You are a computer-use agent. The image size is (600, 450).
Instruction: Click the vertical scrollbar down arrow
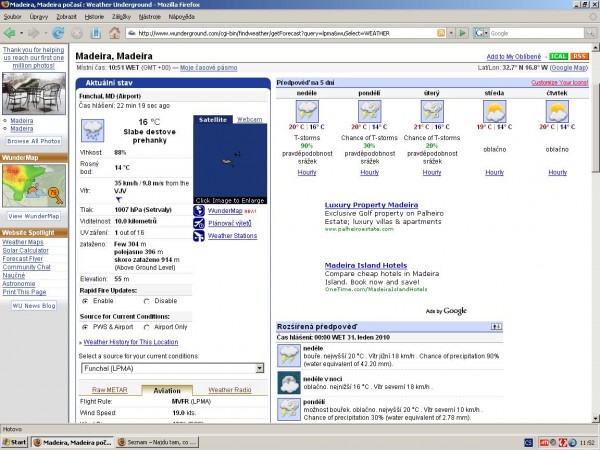tap(596, 418)
